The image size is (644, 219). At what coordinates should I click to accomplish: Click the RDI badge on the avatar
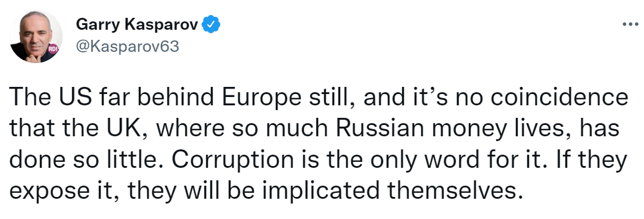[54, 49]
